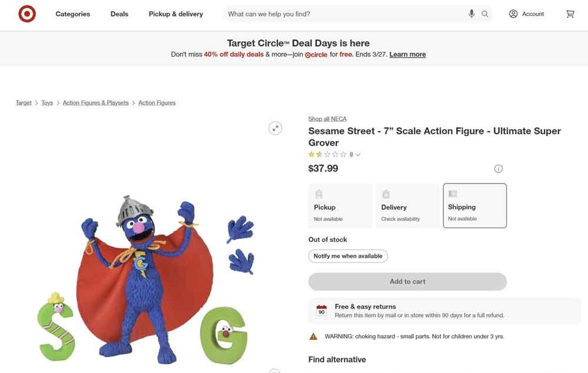Click the price info icon
The height and width of the screenshot is (373, 588).
coord(498,168)
